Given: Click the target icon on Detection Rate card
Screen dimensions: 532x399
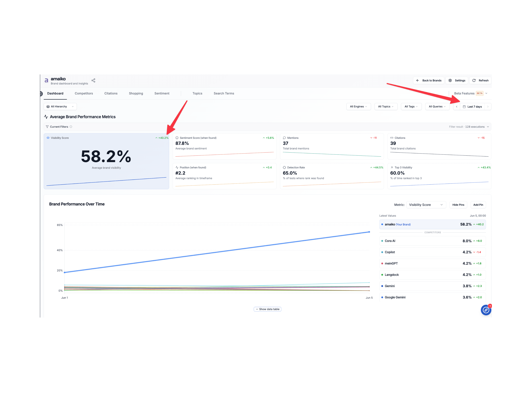Looking at the screenshot, I should [284, 167].
